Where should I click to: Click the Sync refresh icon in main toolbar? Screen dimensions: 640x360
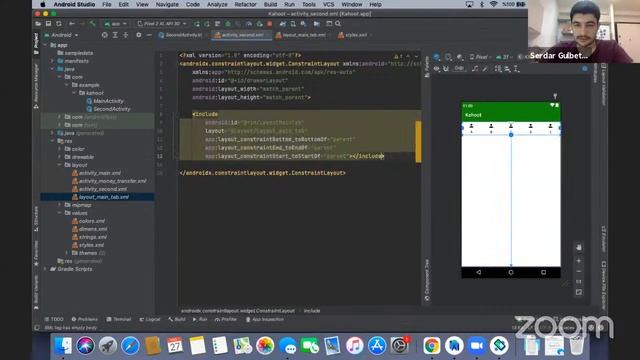tap(59, 24)
